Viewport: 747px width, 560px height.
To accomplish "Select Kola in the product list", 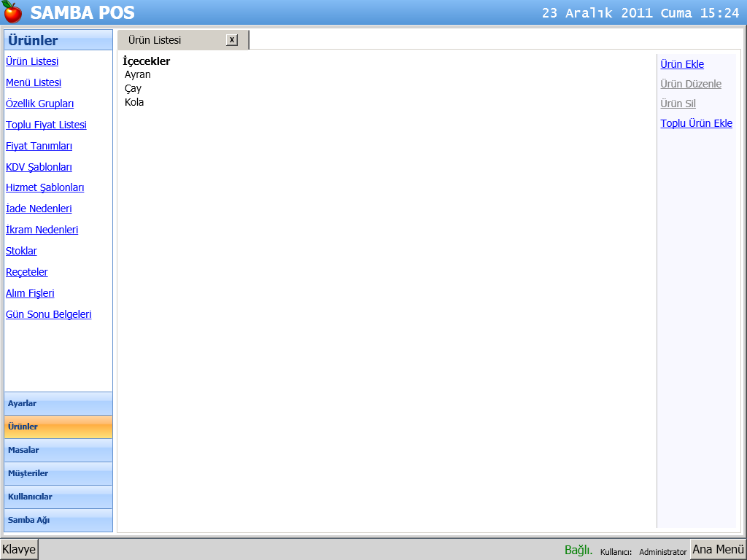I will 134,102.
